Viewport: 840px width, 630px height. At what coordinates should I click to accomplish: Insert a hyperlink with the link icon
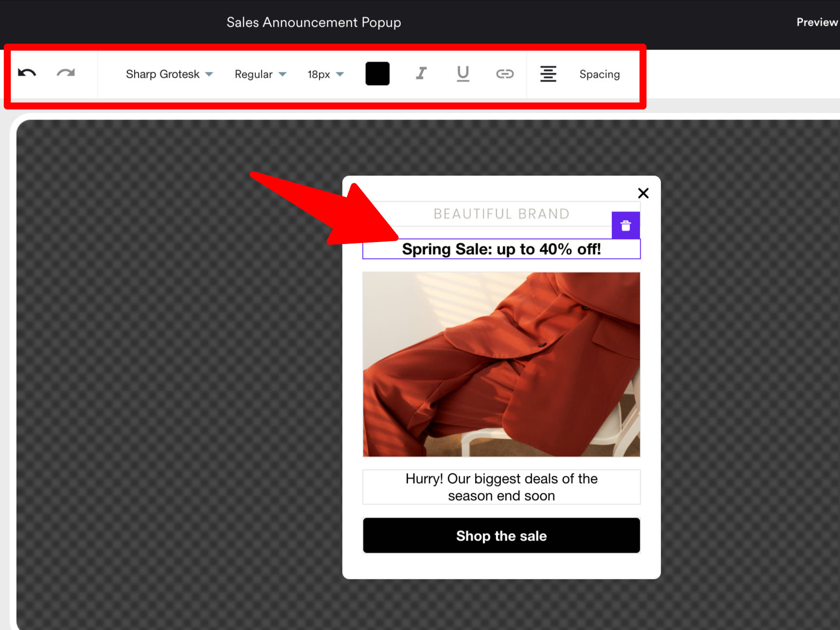(504, 74)
